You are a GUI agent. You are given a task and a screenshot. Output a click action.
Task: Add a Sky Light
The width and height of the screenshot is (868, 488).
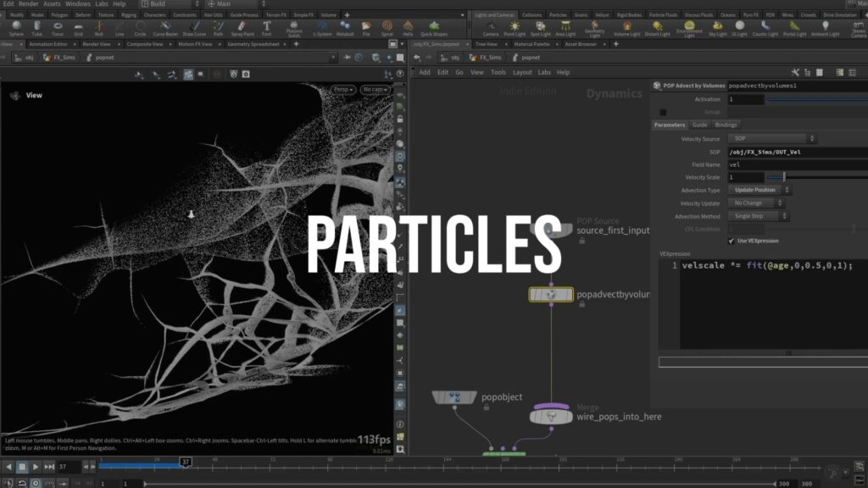click(x=717, y=28)
